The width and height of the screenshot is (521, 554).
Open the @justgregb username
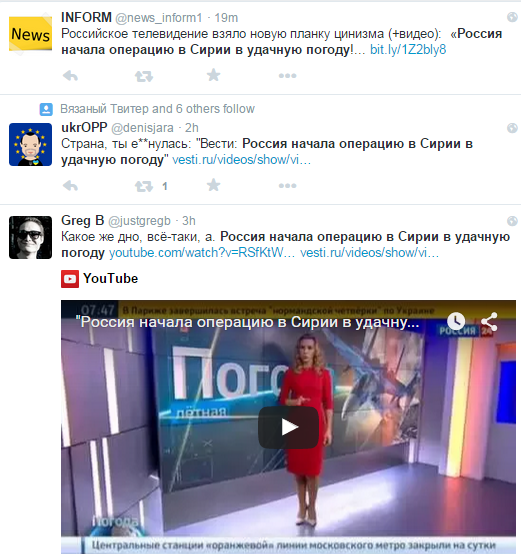tap(139, 221)
